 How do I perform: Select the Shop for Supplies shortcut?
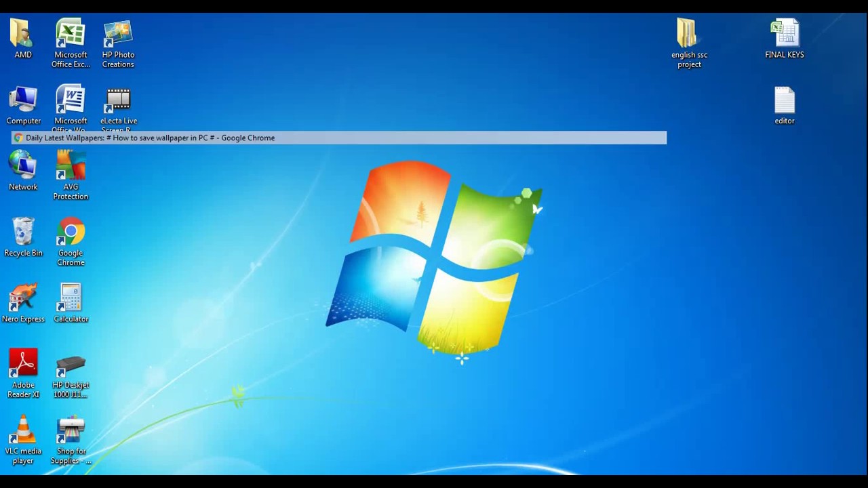[71, 440]
